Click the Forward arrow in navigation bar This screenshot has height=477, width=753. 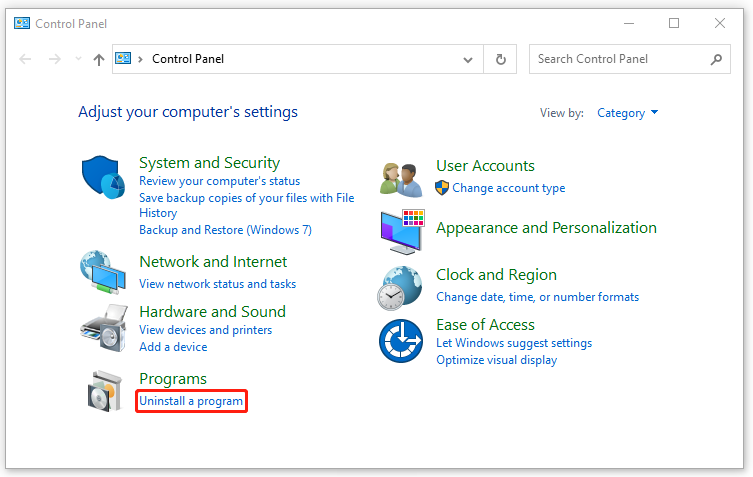55,59
